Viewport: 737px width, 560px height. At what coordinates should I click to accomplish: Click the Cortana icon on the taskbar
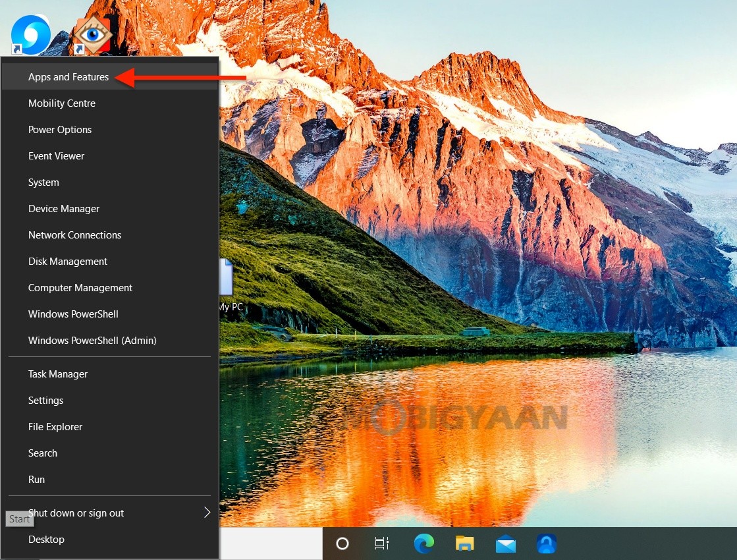click(x=342, y=544)
